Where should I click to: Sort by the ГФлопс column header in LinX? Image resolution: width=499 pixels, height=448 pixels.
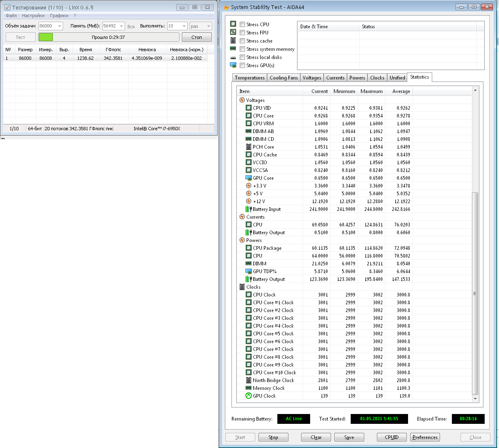113,50
